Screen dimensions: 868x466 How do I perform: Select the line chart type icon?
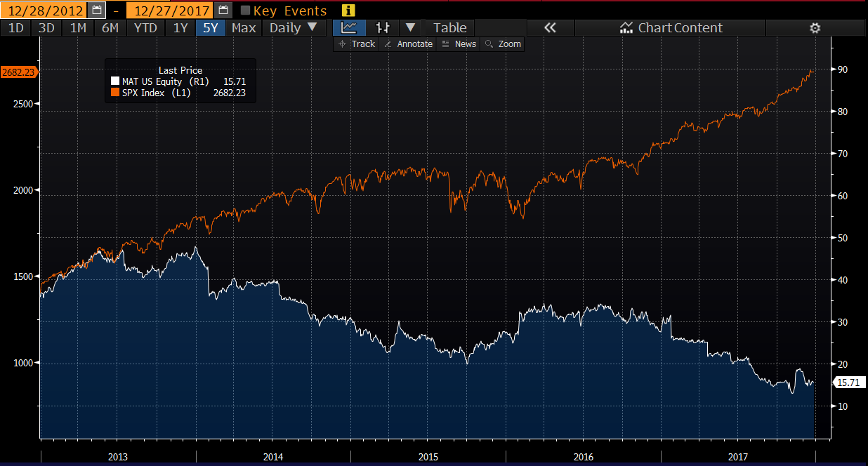349,28
